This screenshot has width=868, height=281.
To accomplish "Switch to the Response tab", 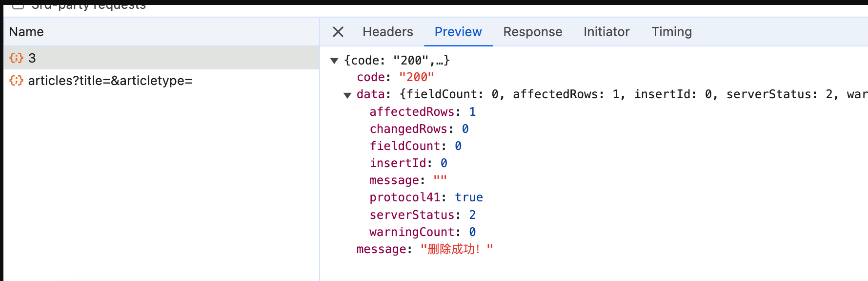I will click(532, 32).
